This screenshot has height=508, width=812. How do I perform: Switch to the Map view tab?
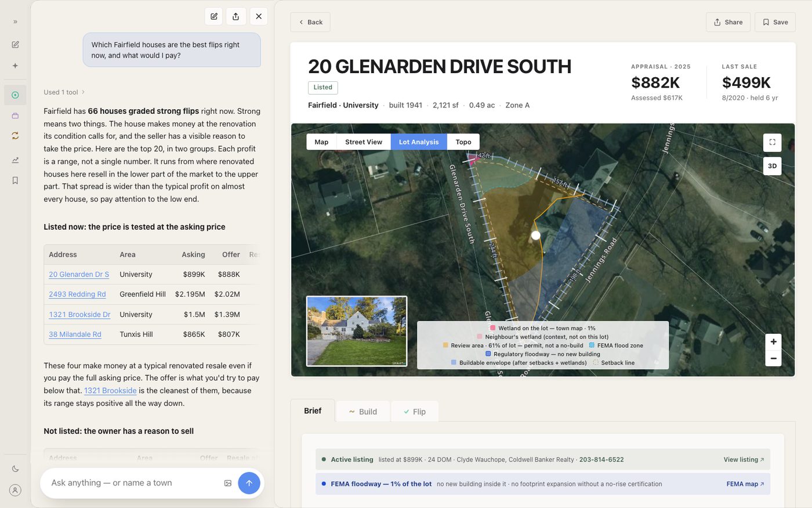point(321,142)
